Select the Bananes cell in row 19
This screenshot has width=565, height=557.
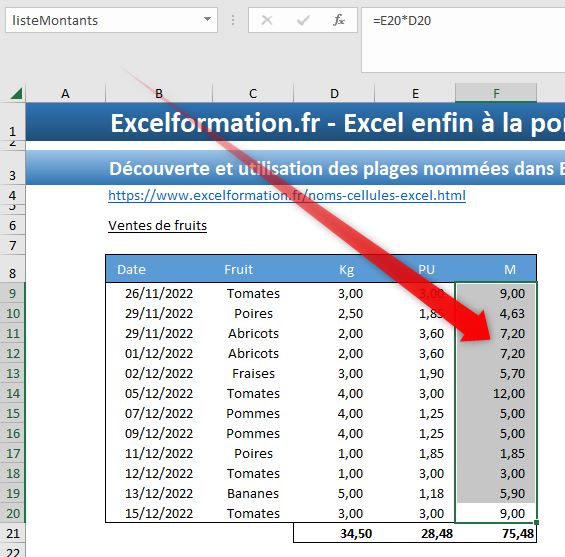point(253,493)
